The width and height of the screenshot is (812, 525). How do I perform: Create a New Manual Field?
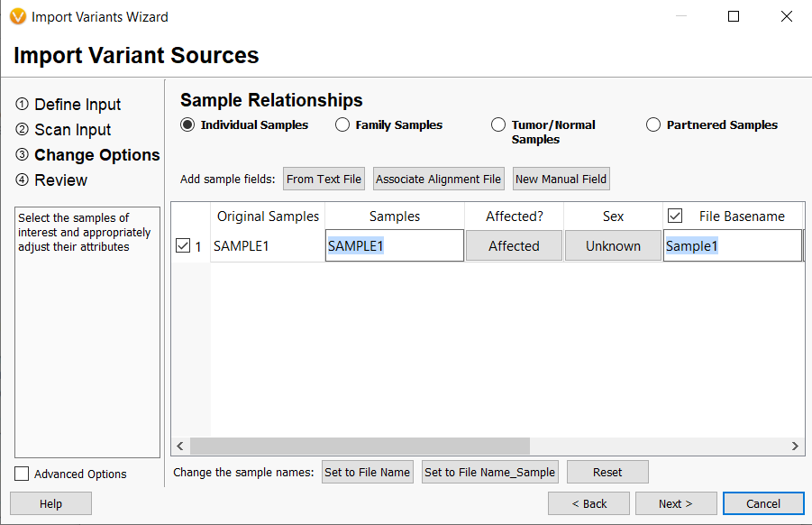click(x=561, y=179)
